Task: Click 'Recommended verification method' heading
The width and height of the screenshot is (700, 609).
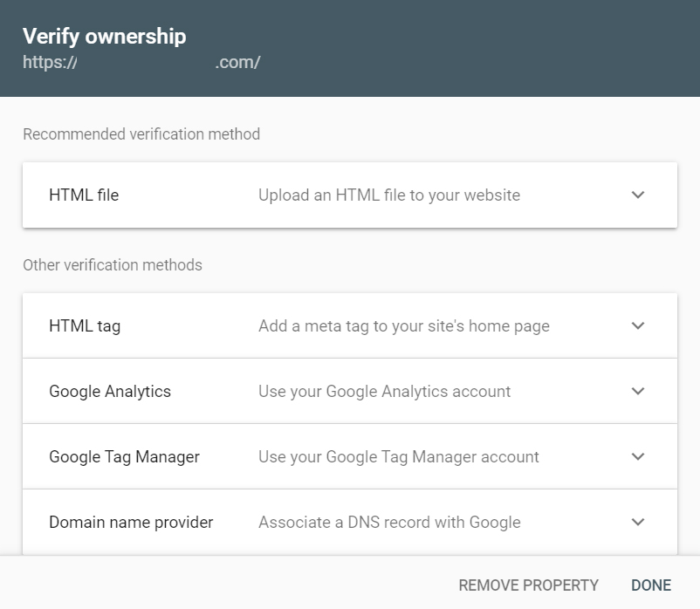Action: tap(141, 133)
